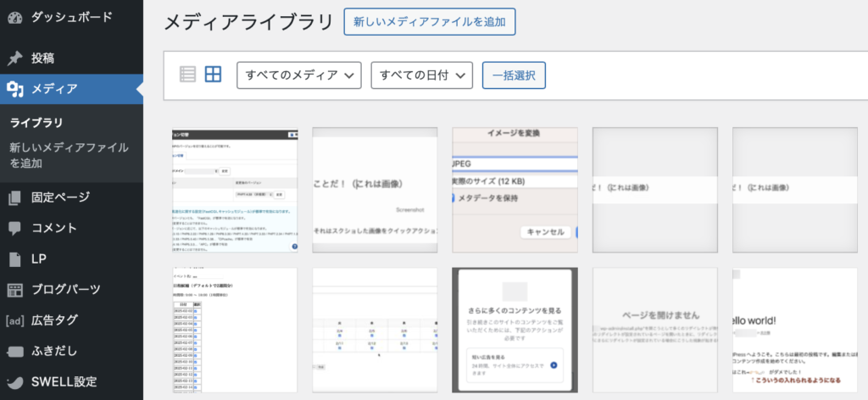Open the ページを開けません thumbnail
The width and height of the screenshot is (868, 400).
coord(654,331)
